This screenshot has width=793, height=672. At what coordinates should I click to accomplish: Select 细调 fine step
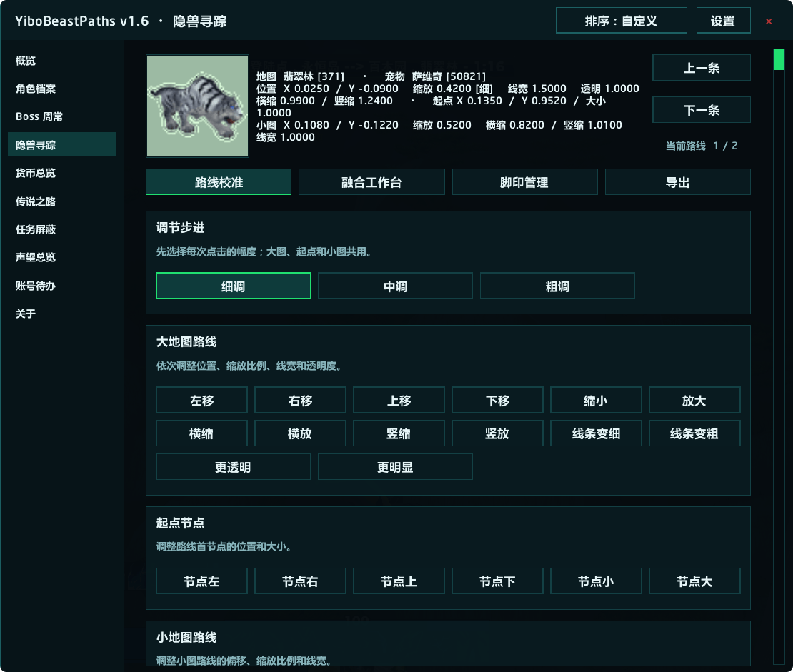[x=233, y=286]
